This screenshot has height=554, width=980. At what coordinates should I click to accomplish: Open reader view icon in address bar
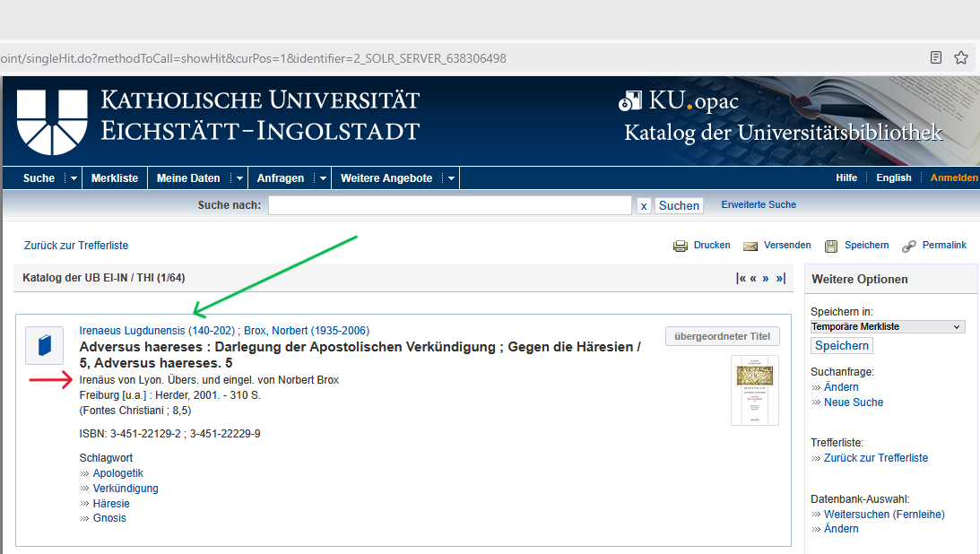tap(936, 57)
